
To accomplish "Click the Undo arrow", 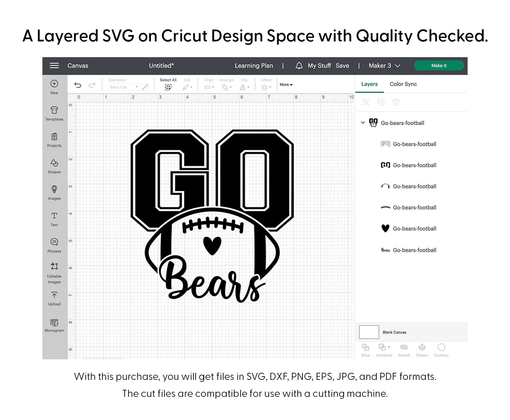I will (x=78, y=85).
